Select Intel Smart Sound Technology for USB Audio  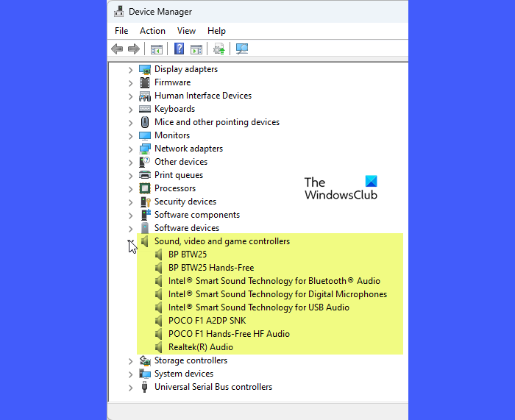(x=258, y=307)
